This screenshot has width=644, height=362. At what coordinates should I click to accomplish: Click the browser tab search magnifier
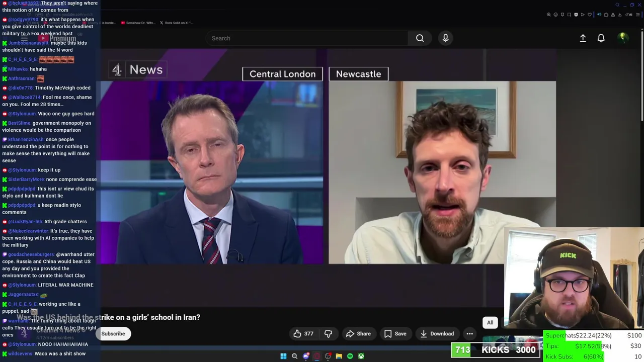[x=617, y=5]
